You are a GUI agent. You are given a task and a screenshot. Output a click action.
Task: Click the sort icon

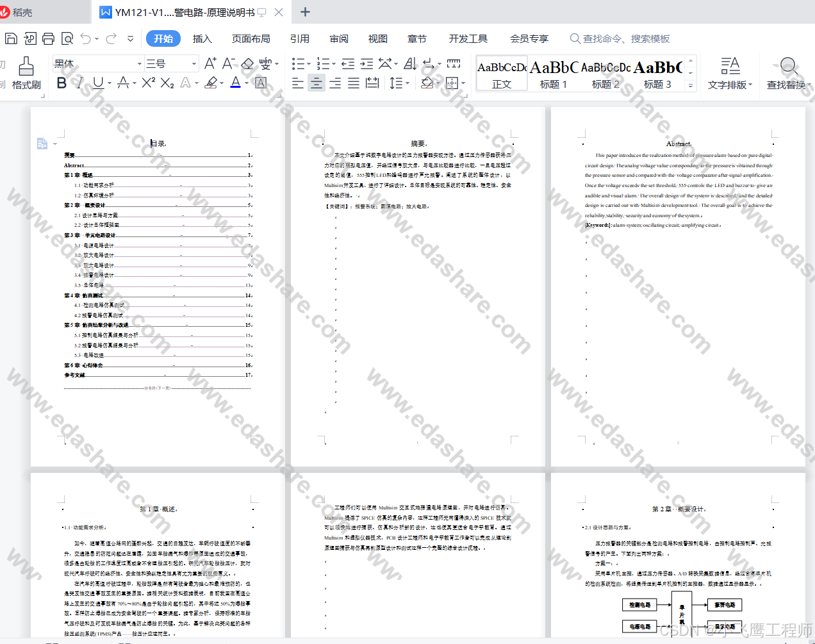410,63
